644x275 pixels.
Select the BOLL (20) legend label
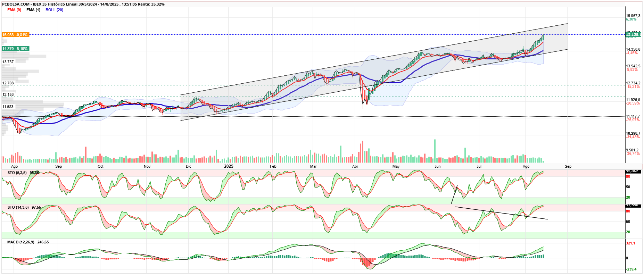tap(55, 10)
